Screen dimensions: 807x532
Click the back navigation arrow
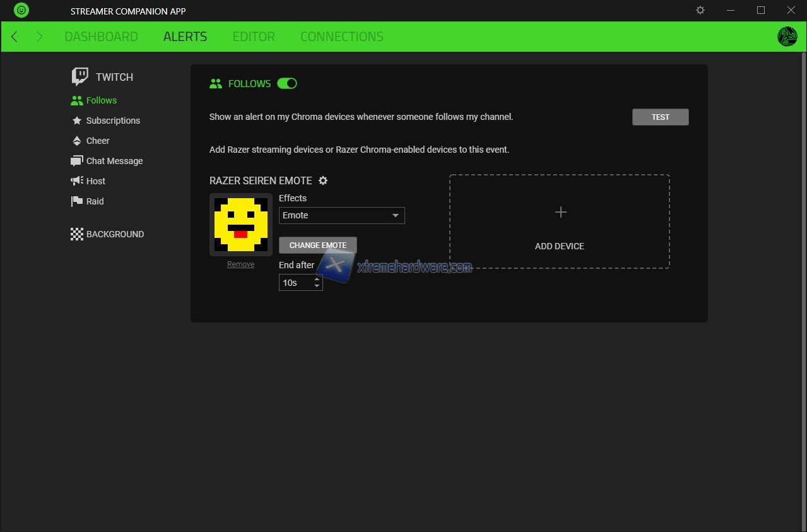coord(15,37)
